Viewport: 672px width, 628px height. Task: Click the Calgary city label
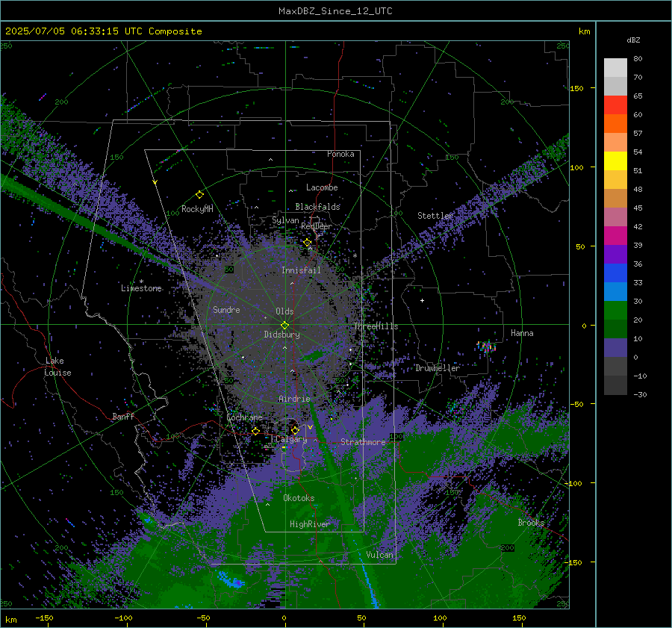point(291,439)
